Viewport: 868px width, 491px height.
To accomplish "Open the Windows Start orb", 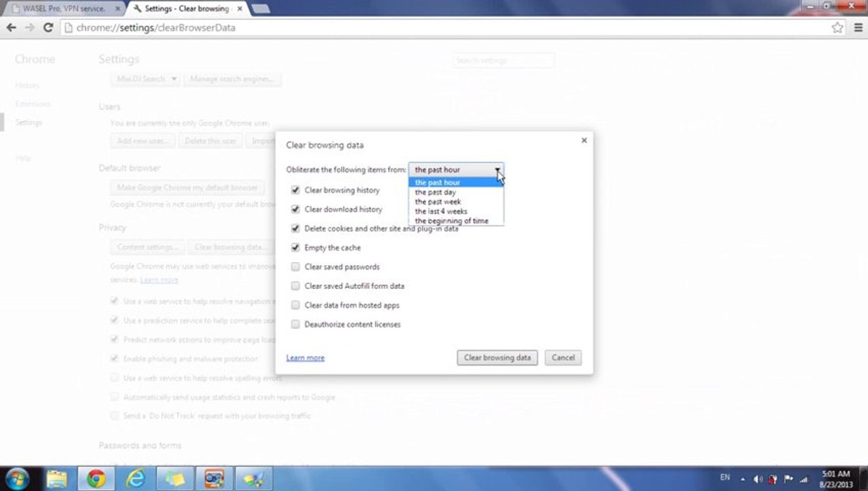I will (16, 479).
